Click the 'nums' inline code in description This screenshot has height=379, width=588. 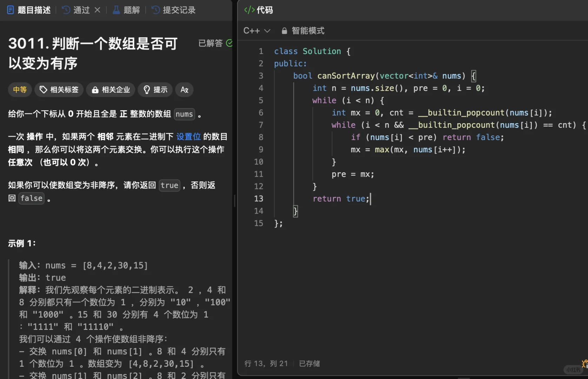(184, 114)
